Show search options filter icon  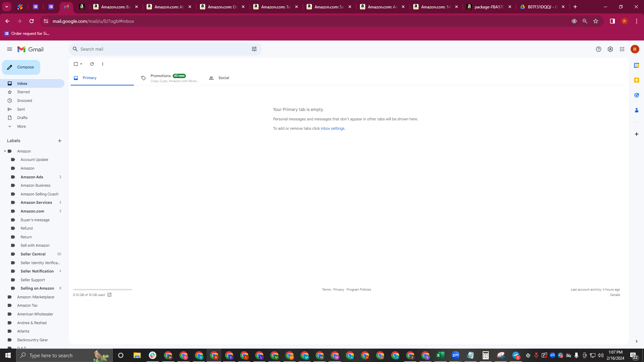pyautogui.click(x=254, y=49)
